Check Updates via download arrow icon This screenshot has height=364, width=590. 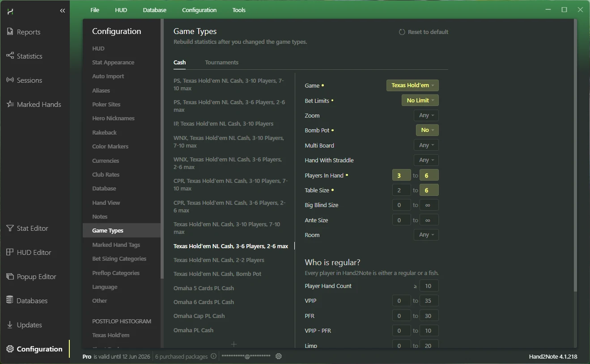pos(10,325)
